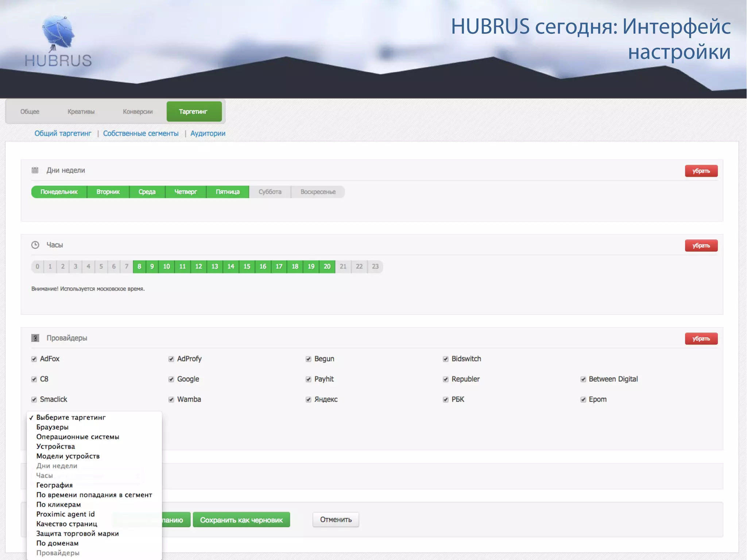Disable hour 8

139,267
